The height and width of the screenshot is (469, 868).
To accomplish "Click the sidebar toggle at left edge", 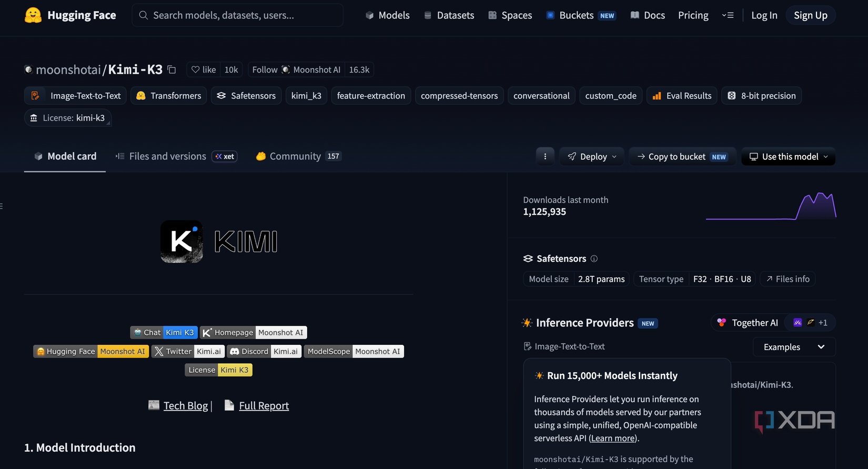I will tap(2, 206).
